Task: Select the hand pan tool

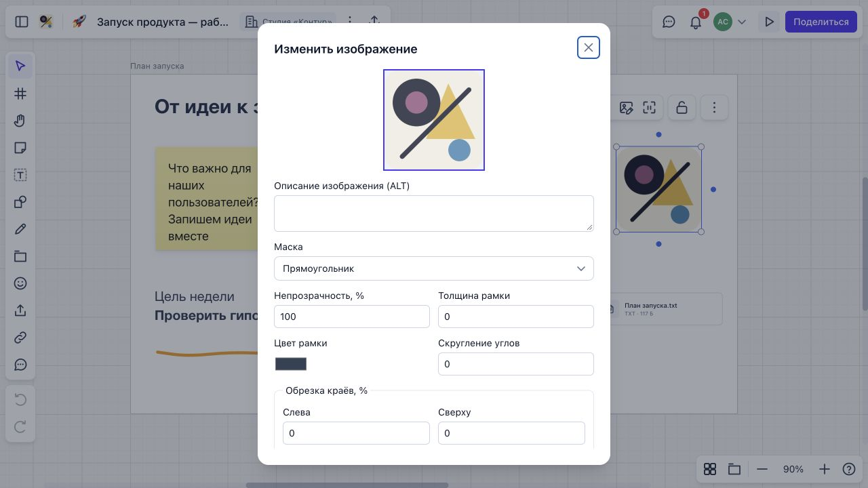Action: click(x=20, y=121)
